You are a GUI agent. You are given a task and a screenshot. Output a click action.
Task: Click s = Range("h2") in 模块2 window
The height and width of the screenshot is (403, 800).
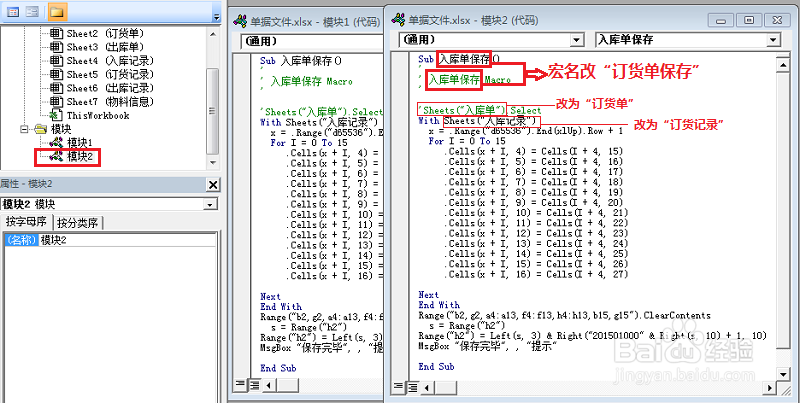467,325
